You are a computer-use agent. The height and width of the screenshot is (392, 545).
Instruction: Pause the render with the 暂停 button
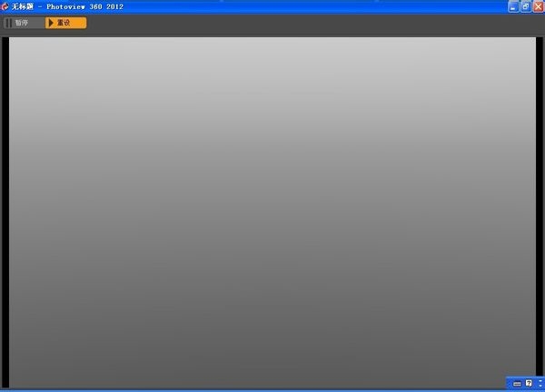(24, 23)
